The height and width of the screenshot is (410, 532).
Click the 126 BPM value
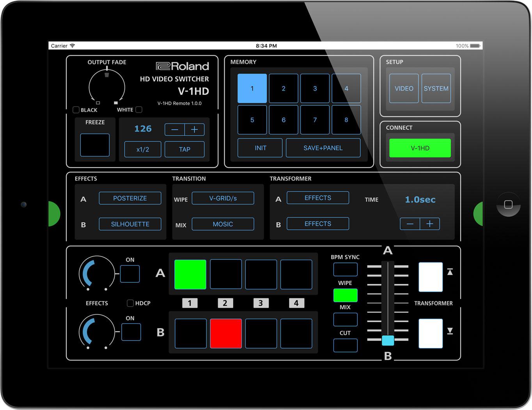click(x=143, y=129)
